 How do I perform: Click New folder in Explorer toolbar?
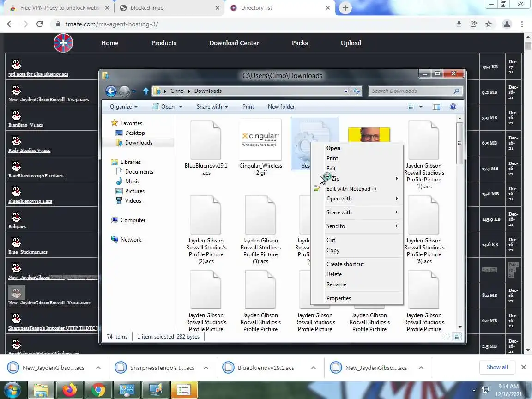[281, 107]
